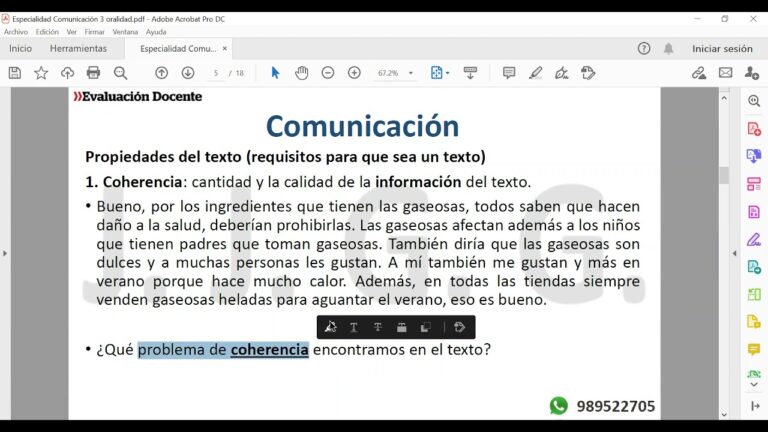Upload the file to the cloud
Screen dimensions: 768x432
[67, 73]
